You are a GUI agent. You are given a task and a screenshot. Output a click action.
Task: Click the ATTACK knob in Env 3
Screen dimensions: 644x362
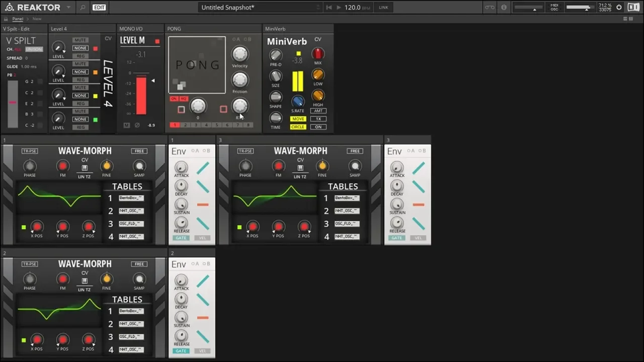pos(397,167)
